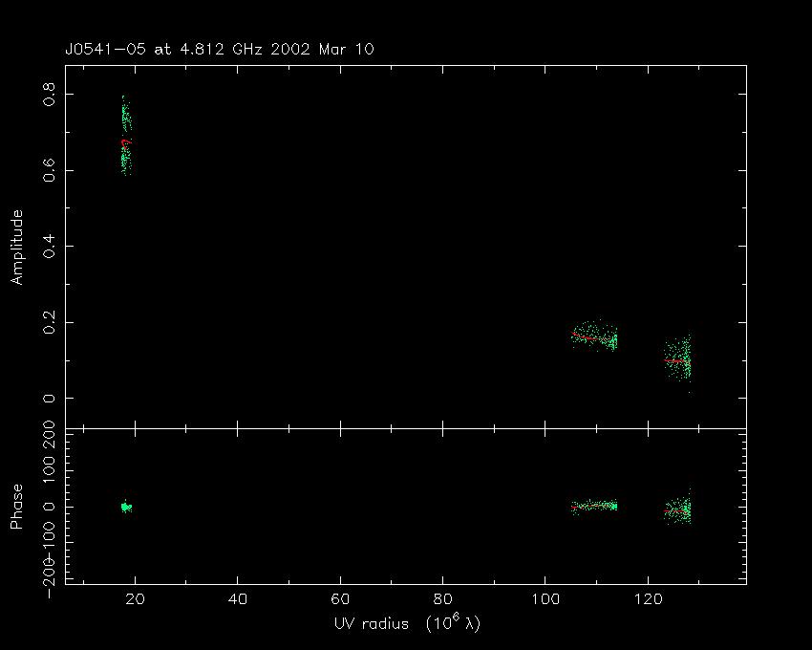Click the amplitude tick label 0.8
The height and width of the screenshot is (650, 812).
49,95
